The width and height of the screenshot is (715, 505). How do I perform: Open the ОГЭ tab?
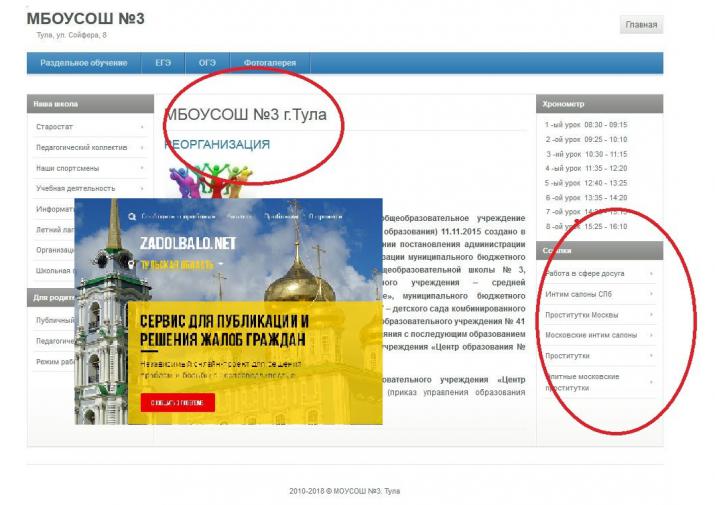[207, 63]
